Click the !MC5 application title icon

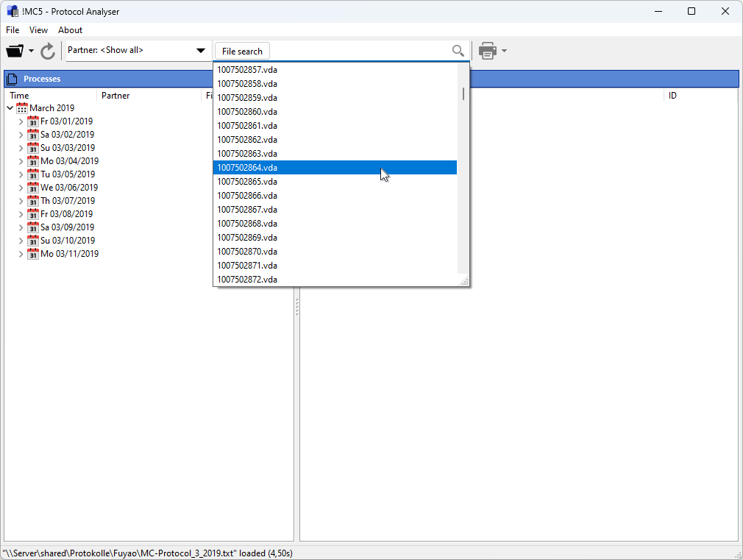point(13,11)
